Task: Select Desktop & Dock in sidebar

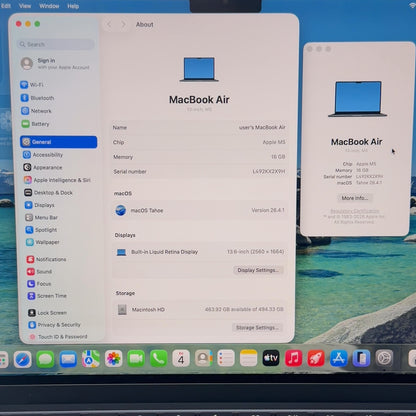Action: click(48, 192)
